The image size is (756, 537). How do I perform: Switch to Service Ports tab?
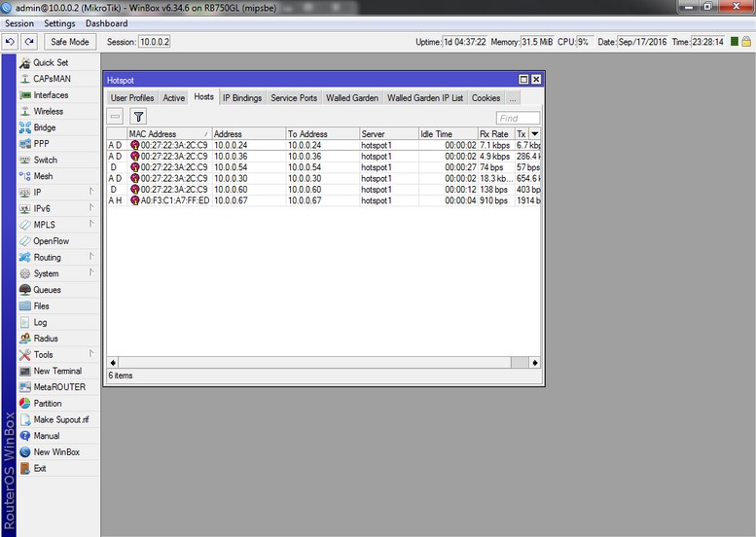click(x=294, y=98)
